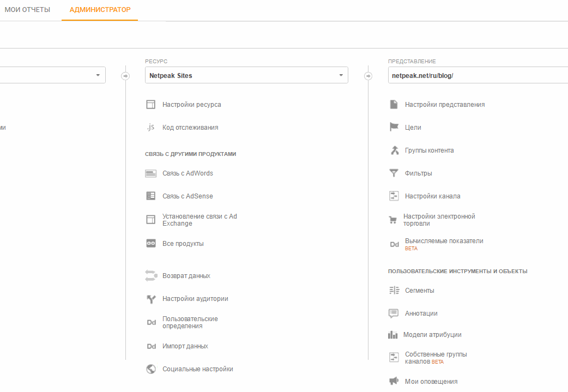Click the Связь с AdWords icon
Image resolution: width=568 pixels, height=392 pixels.
[x=150, y=173]
